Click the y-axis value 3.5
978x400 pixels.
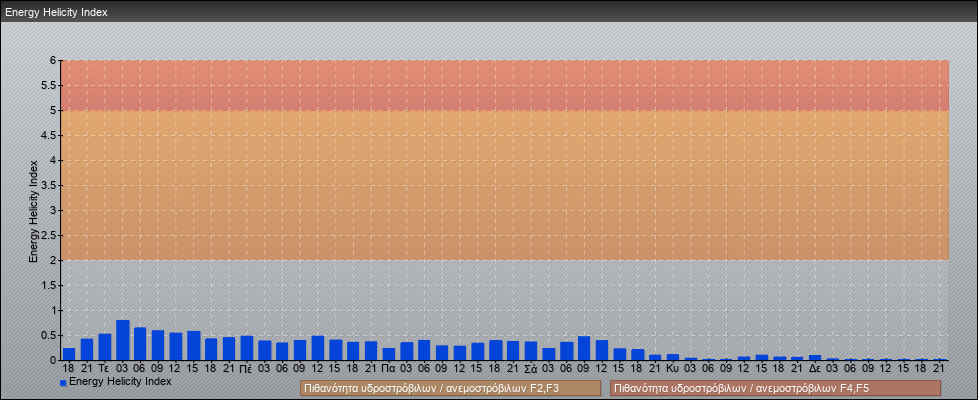(x=50, y=185)
